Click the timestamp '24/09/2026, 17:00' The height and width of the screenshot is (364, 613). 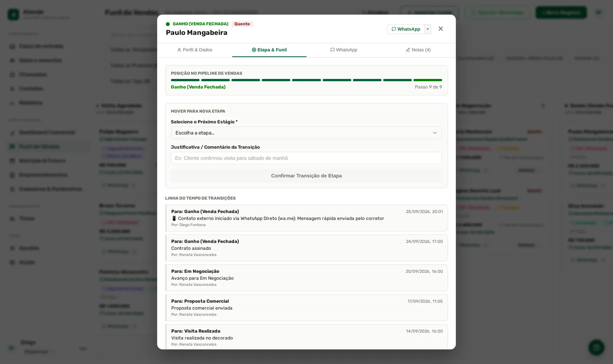(425, 241)
